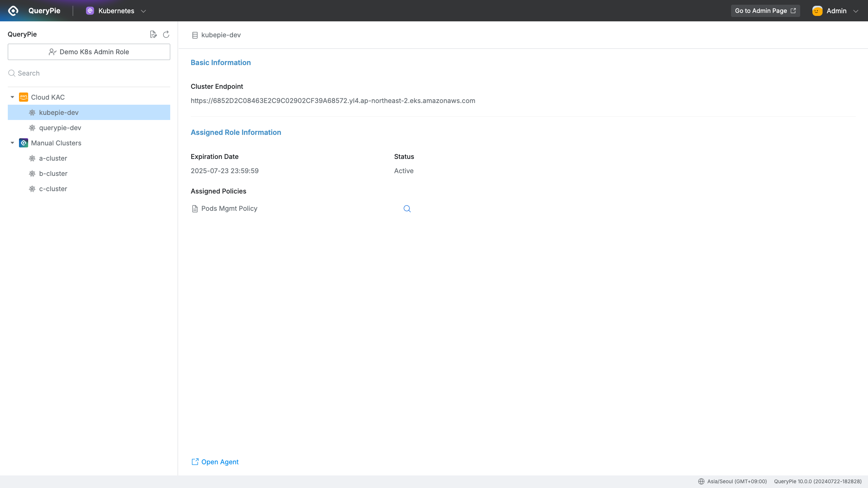This screenshot has width=868, height=488.
Task: Click the Manual Clusters group icon
Action: [23, 143]
